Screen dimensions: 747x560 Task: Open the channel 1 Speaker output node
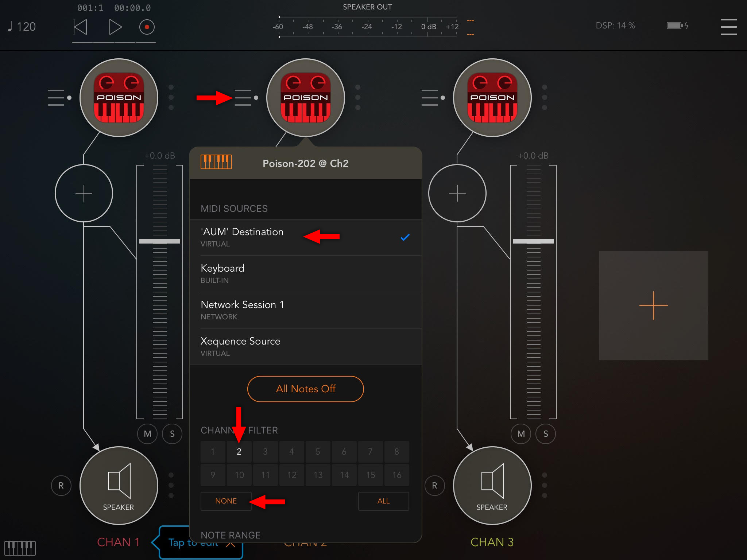(119, 486)
